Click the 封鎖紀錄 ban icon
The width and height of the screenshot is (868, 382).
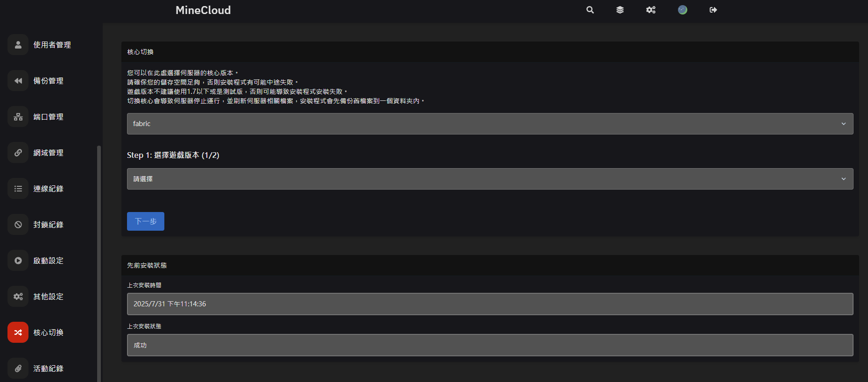[18, 225]
